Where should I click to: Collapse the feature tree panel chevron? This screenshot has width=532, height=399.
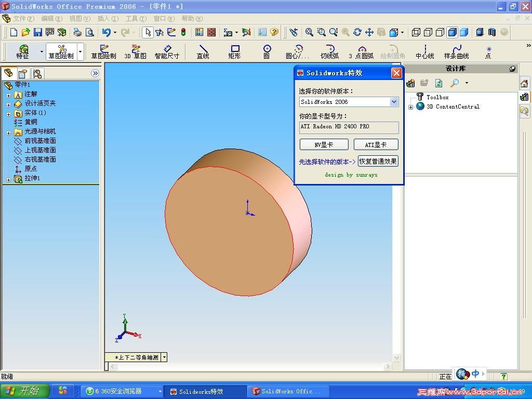tap(96, 73)
